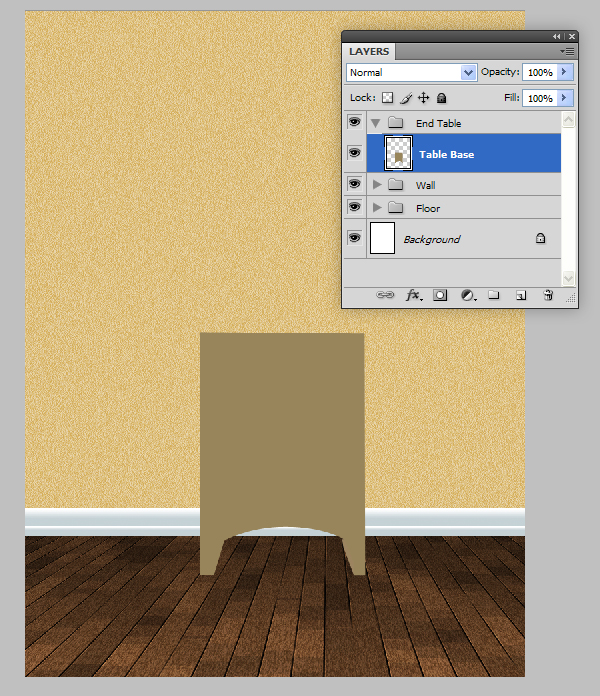Select the Background layer

click(460, 239)
